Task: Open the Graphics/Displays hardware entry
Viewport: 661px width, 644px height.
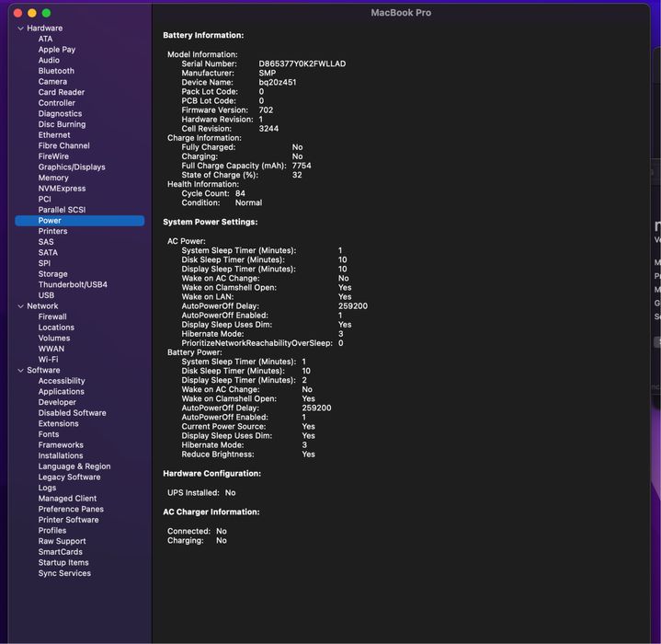Action: click(x=71, y=167)
